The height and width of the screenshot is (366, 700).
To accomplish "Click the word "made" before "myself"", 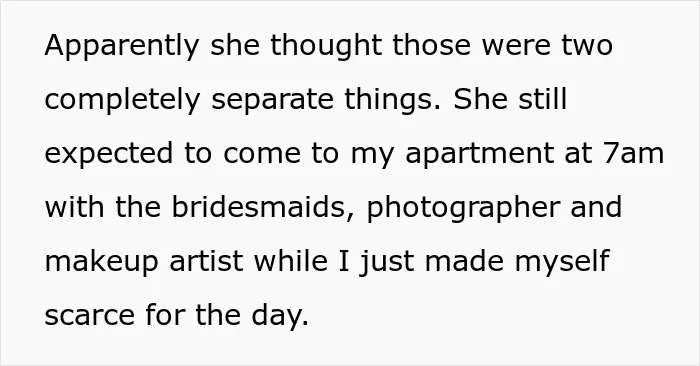I will click(x=464, y=260).
